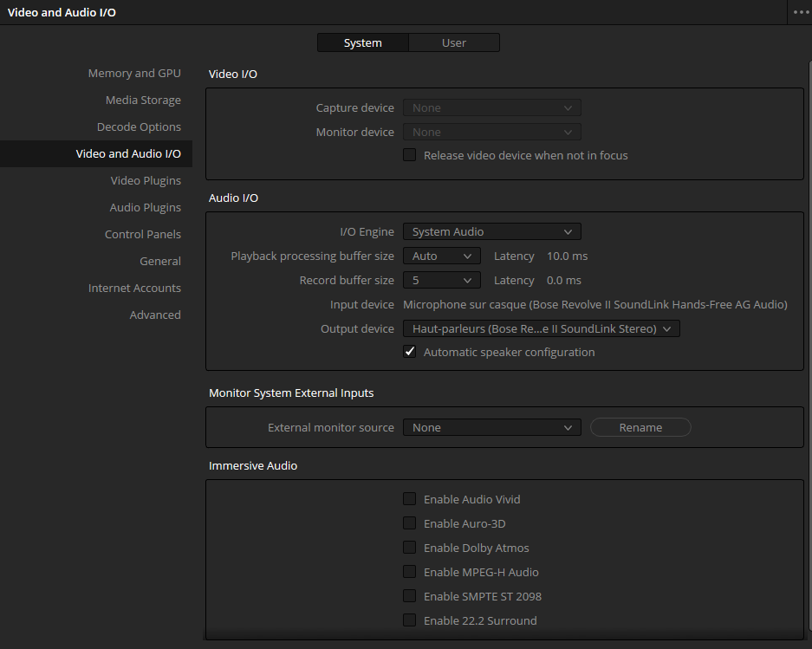Go to Media Storage section
This screenshot has width=812, height=649.
[143, 101]
